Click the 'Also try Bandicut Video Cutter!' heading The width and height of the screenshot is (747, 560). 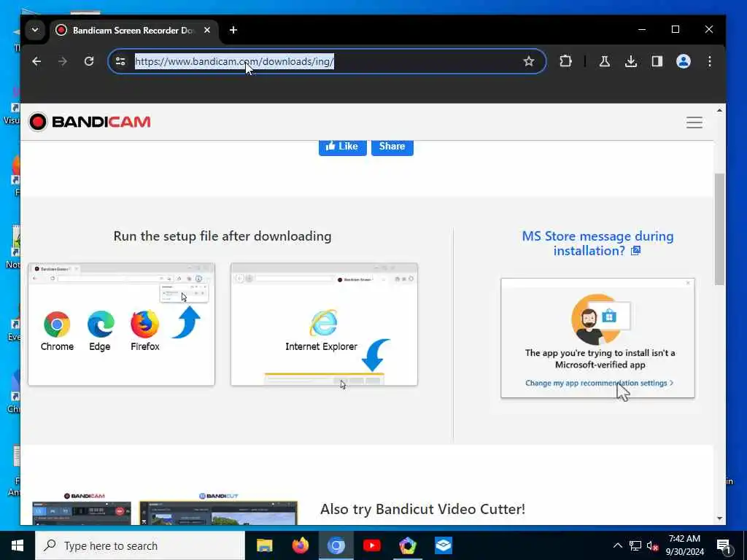pyautogui.click(x=422, y=509)
